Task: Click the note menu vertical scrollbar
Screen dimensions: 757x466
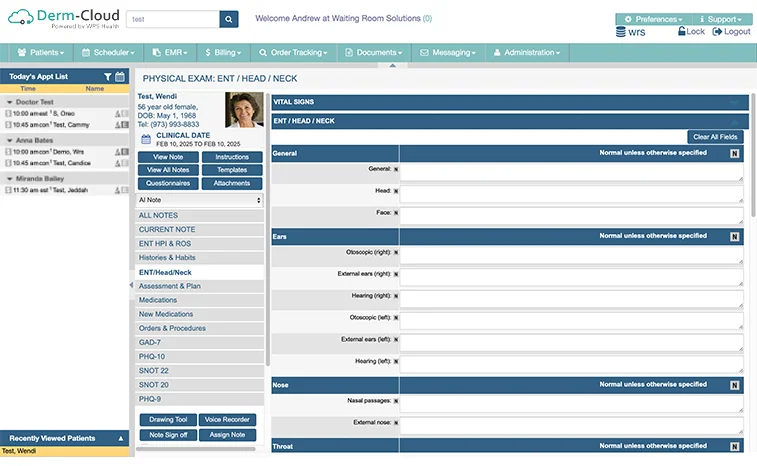Action: coord(267,229)
